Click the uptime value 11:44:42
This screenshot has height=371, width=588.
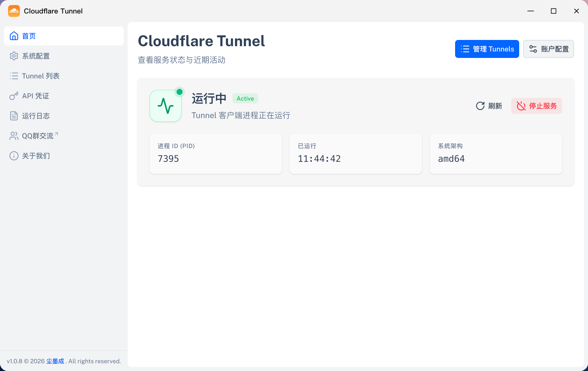[x=319, y=159]
